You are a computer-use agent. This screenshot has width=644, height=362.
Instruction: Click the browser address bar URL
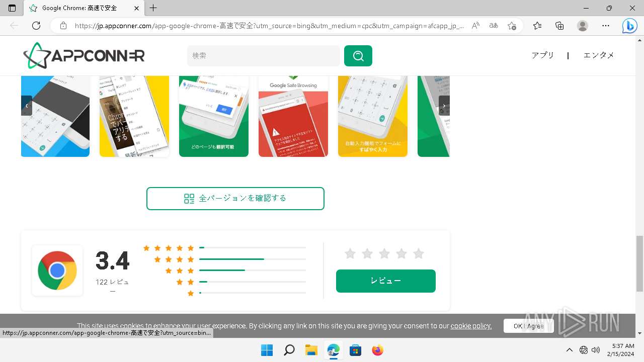click(x=269, y=26)
